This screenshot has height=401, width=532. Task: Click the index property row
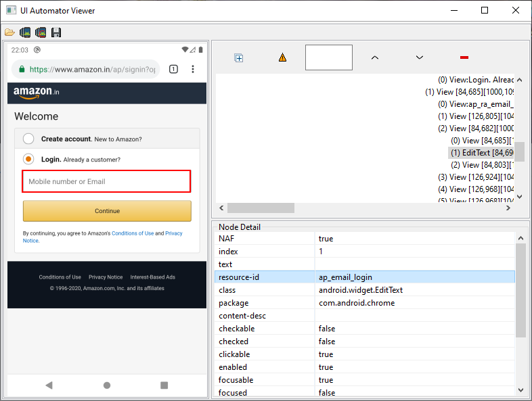coord(365,252)
